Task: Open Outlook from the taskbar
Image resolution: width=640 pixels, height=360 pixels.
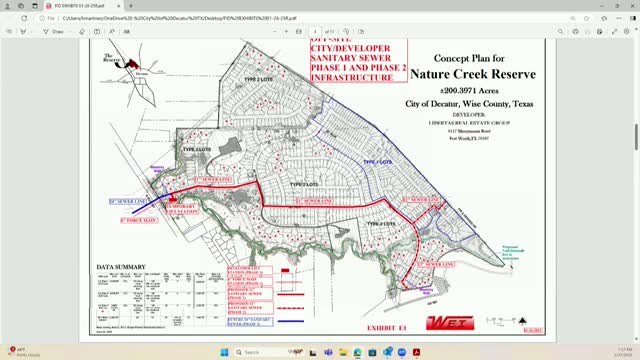Action: tap(387, 352)
